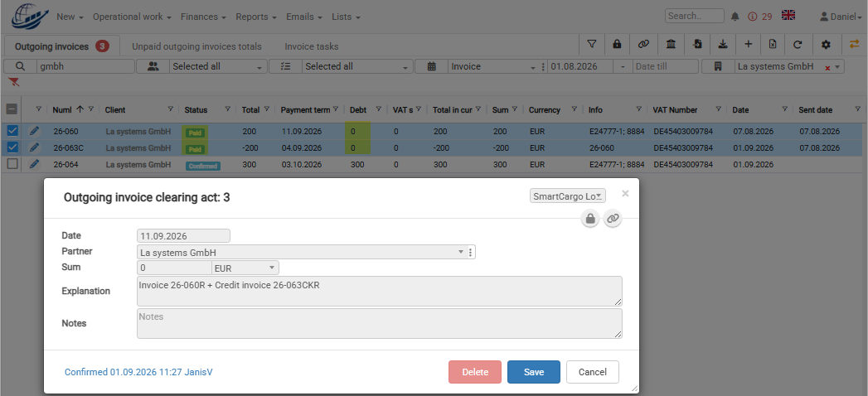
Task: Open the Finances menu
Action: click(x=203, y=17)
